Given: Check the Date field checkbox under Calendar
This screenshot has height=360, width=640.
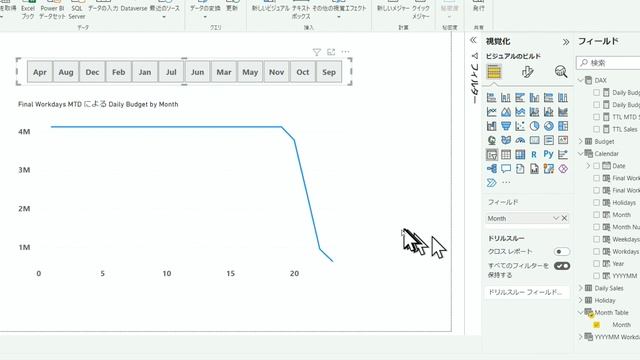Looking at the screenshot, I should pos(596,166).
